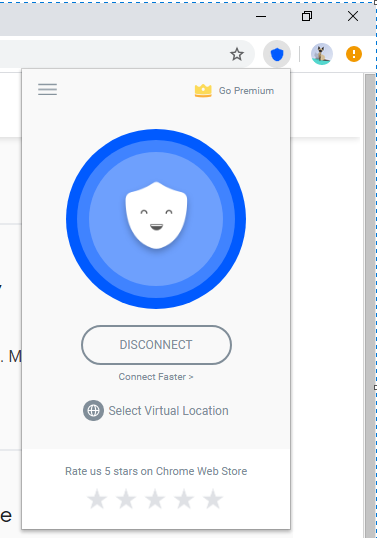The image size is (377, 538).
Task: Minimize the Chrome window
Action: tap(261, 16)
